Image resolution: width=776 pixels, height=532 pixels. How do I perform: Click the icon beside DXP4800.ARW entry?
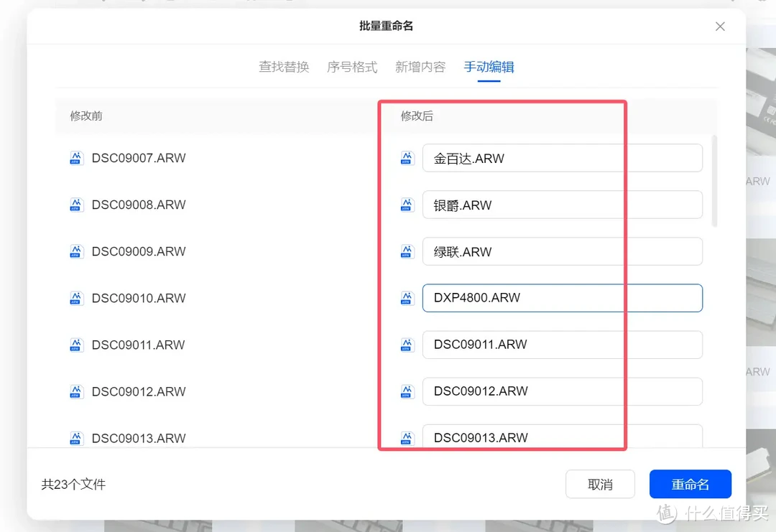[x=407, y=298]
